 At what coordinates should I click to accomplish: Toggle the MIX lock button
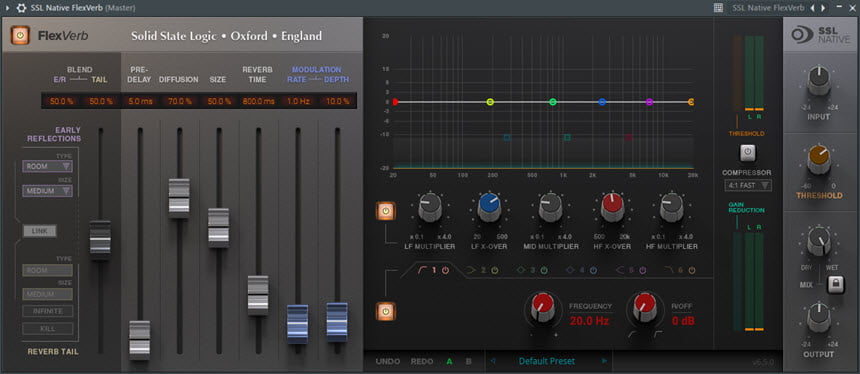836,285
